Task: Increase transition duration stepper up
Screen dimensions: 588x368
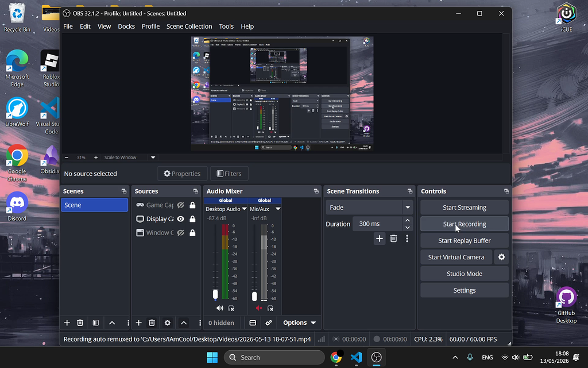Action: click(408, 220)
